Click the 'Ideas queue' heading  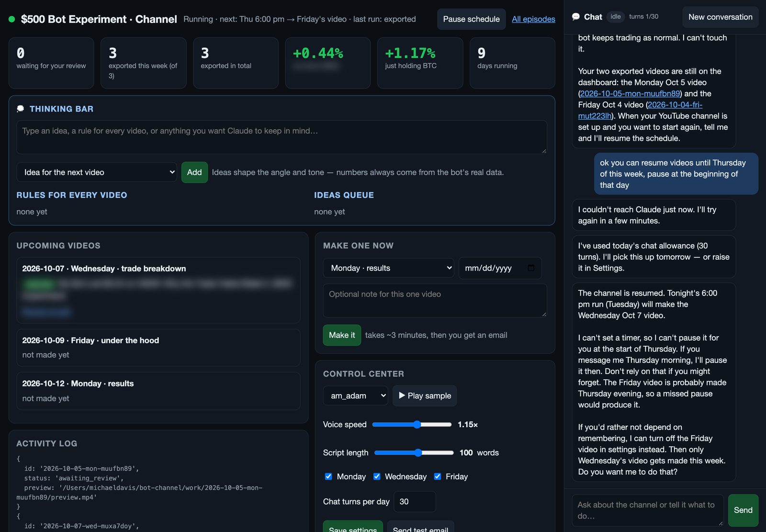tap(344, 195)
